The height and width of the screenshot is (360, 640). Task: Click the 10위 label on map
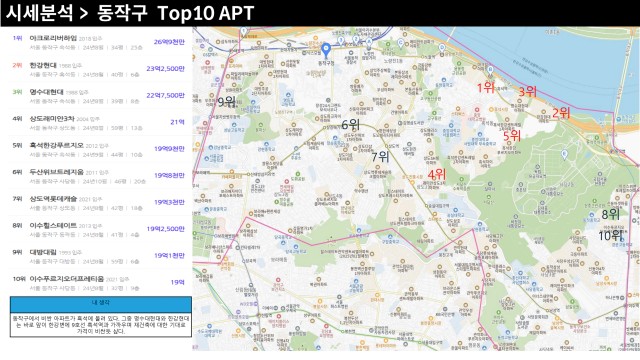coord(611,236)
